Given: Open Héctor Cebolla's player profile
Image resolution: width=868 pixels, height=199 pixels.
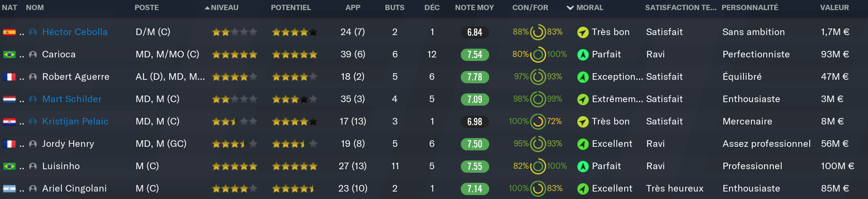Looking at the screenshot, I should pyautogui.click(x=75, y=32).
